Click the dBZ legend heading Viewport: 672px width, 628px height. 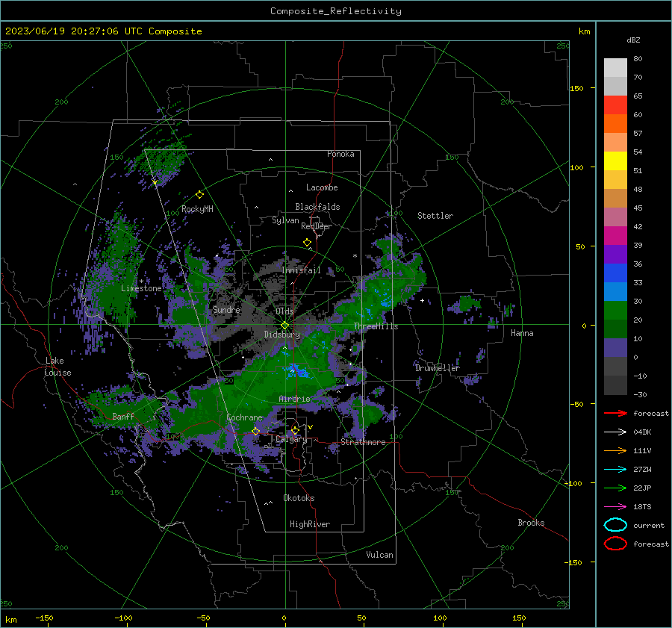[633, 40]
